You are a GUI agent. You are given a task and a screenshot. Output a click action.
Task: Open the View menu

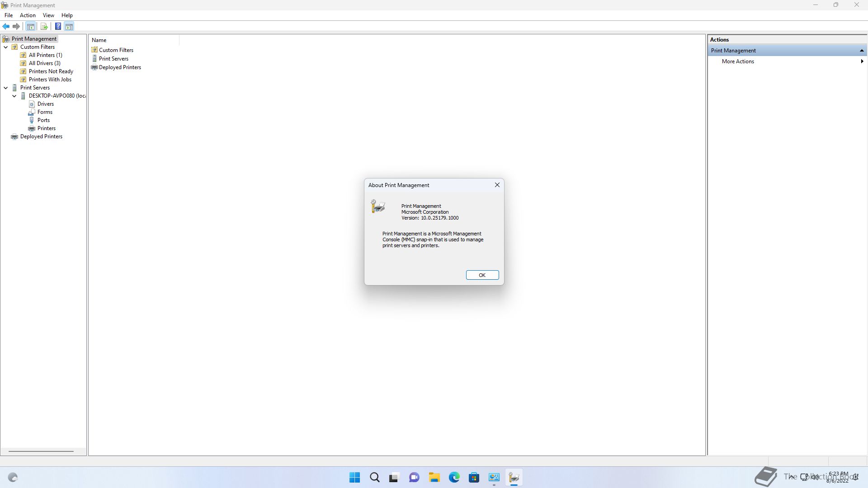click(x=48, y=15)
